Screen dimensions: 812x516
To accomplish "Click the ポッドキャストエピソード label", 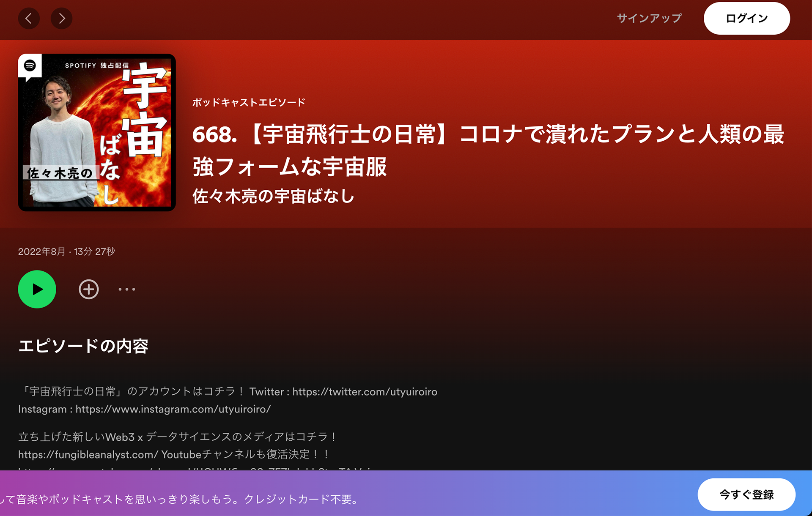I will click(x=249, y=102).
